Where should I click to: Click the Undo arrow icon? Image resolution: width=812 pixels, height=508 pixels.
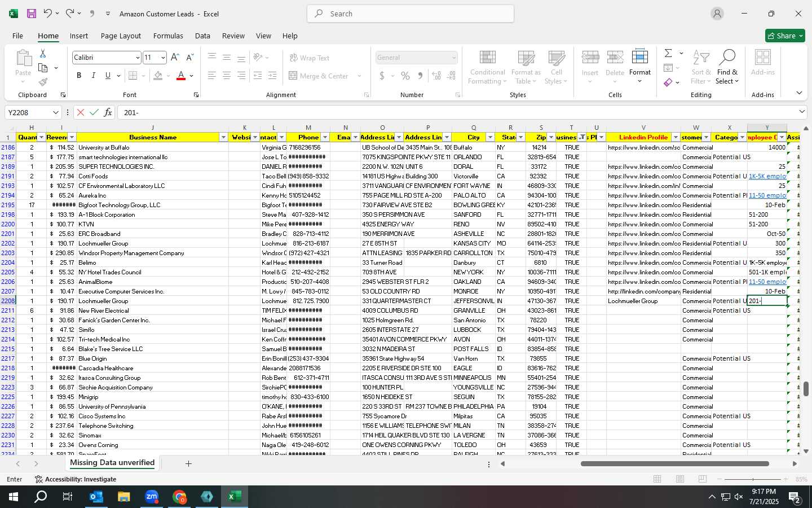coord(48,14)
